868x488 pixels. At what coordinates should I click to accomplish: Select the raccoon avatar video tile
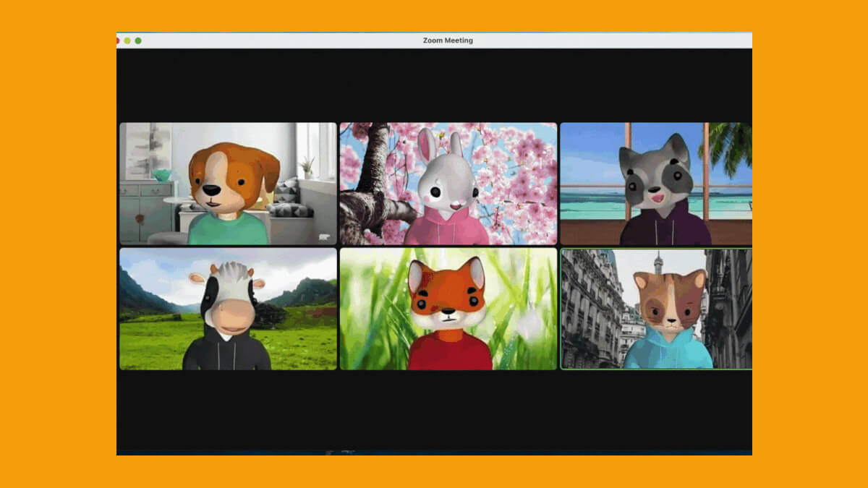(656, 184)
